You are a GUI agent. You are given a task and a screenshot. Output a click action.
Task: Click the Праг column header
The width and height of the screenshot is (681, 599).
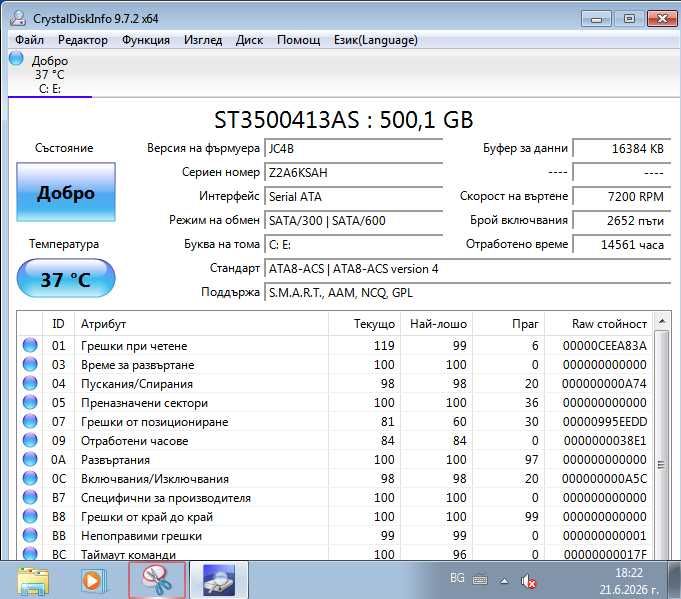coord(508,324)
